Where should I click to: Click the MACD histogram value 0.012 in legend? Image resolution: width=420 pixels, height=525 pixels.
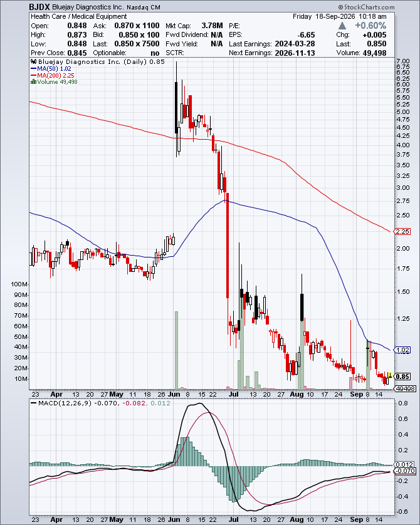pos(160,403)
